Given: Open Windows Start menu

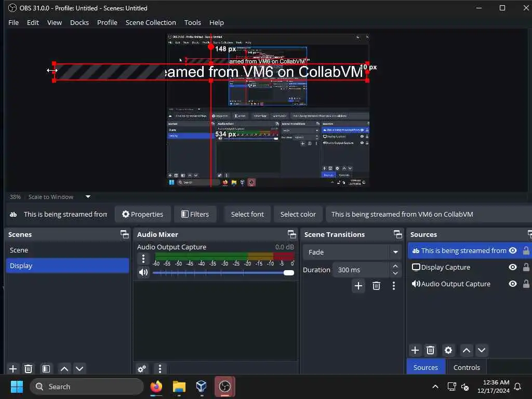Looking at the screenshot, I should (x=17, y=387).
